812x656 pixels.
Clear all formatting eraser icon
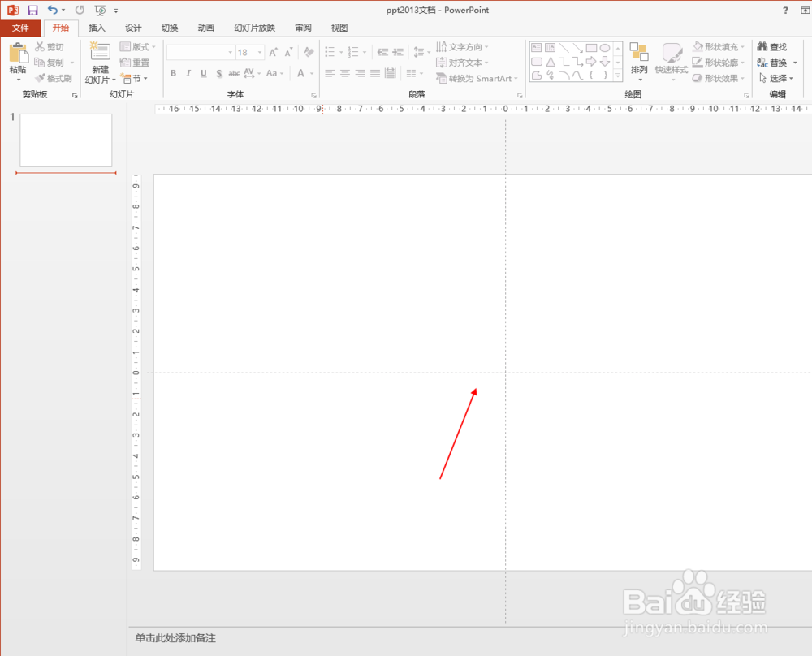click(x=309, y=52)
